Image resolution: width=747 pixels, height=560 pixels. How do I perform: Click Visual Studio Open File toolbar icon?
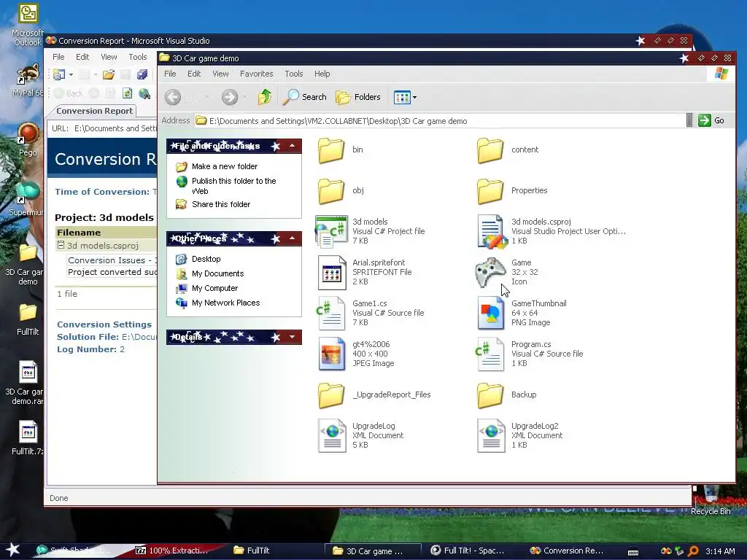109,74
